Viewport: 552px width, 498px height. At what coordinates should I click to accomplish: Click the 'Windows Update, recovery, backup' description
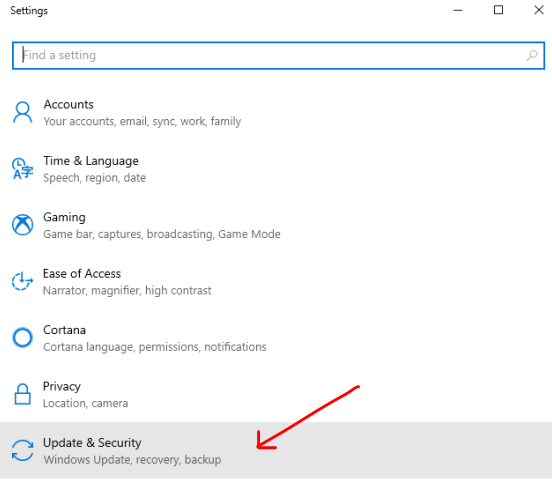click(x=132, y=460)
